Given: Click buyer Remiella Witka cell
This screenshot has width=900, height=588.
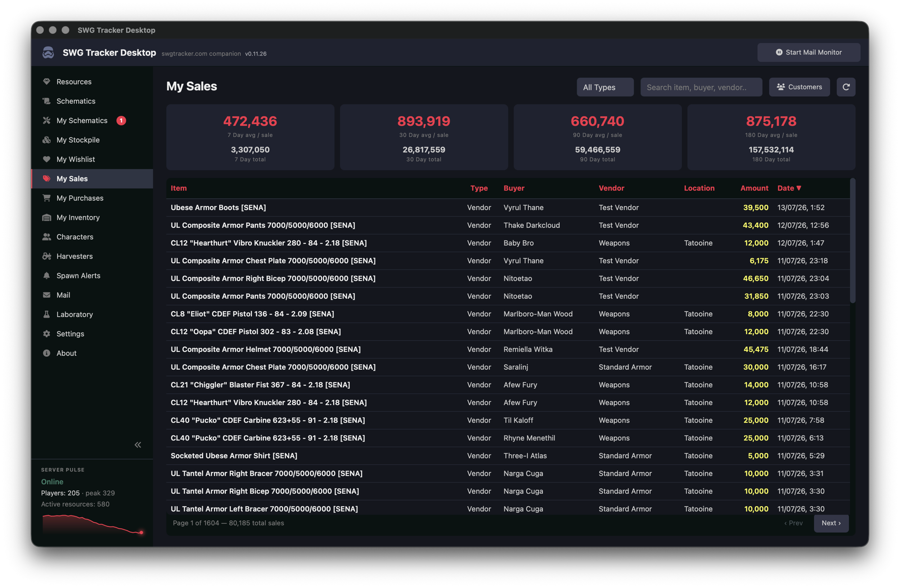Looking at the screenshot, I should (x=528, y=349).
